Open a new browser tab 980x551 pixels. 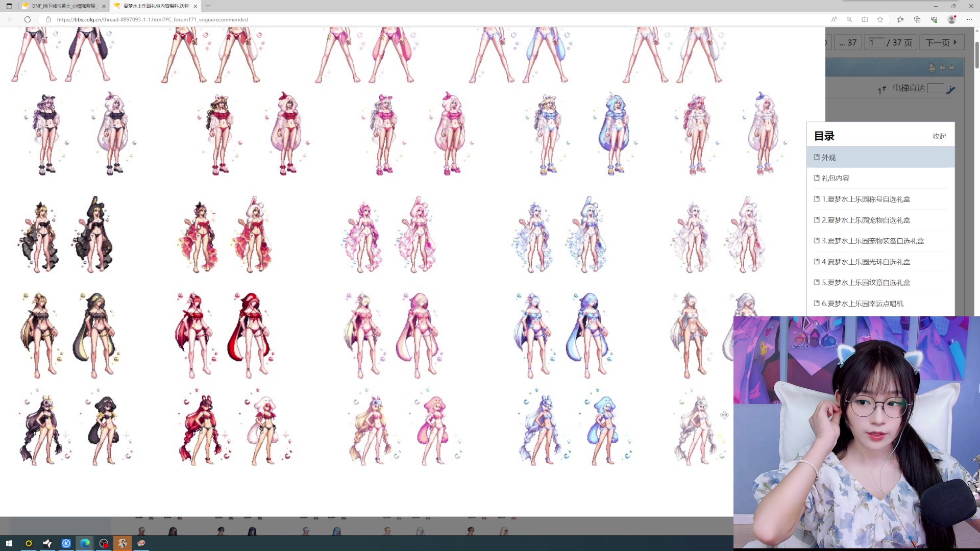tap(208, 6)
